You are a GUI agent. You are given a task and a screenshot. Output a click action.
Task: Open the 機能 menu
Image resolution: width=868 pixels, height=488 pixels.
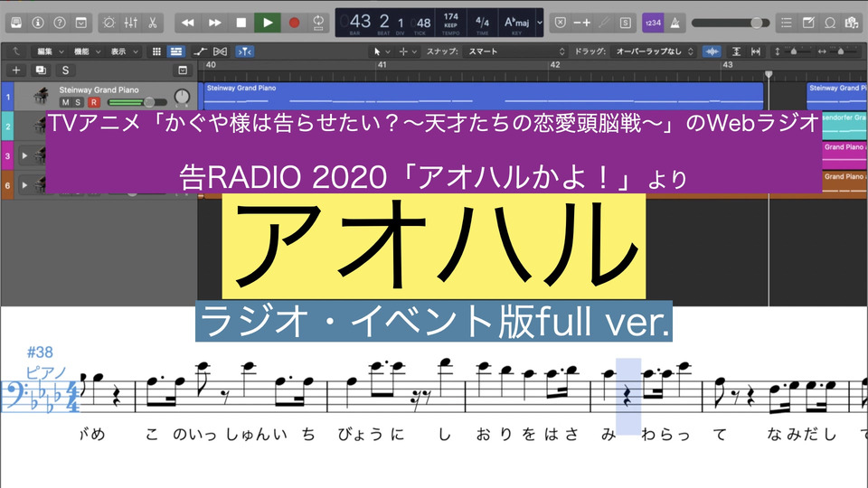click(x=88, y=52)
